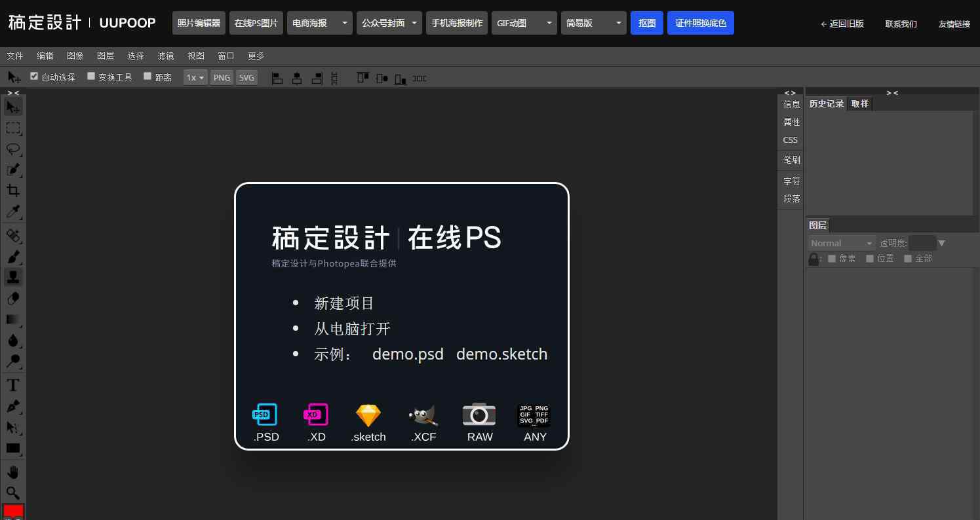Click the align bottom edges icon
Image resolution: width=980 pixels, height=520 pixels.
(x=401, y=78)
